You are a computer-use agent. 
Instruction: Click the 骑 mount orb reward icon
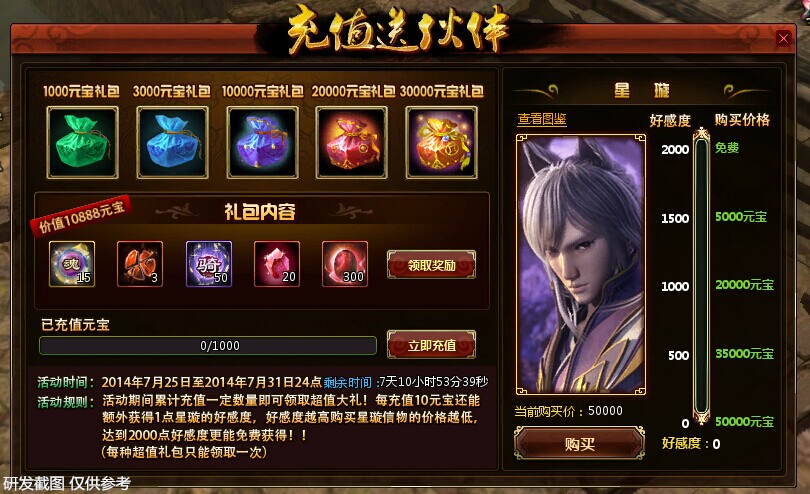click(209, 264)
